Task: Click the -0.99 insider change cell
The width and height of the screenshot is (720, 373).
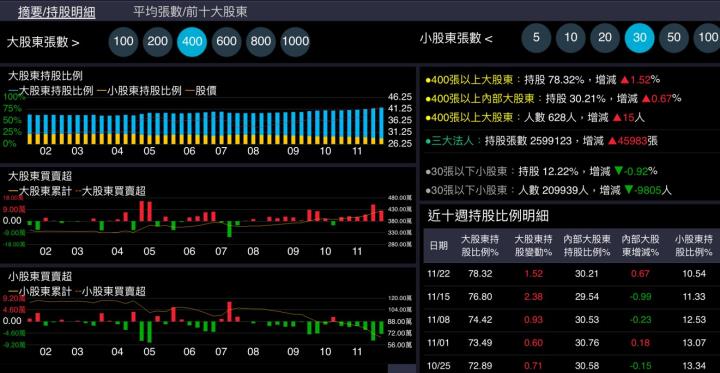Action: (640, 297)
